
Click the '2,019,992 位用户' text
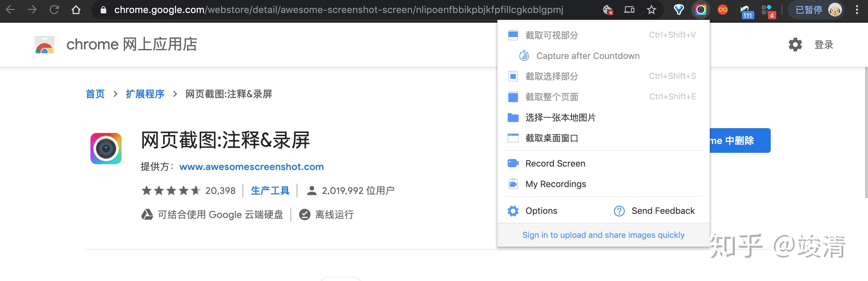(x=358, y=191)
